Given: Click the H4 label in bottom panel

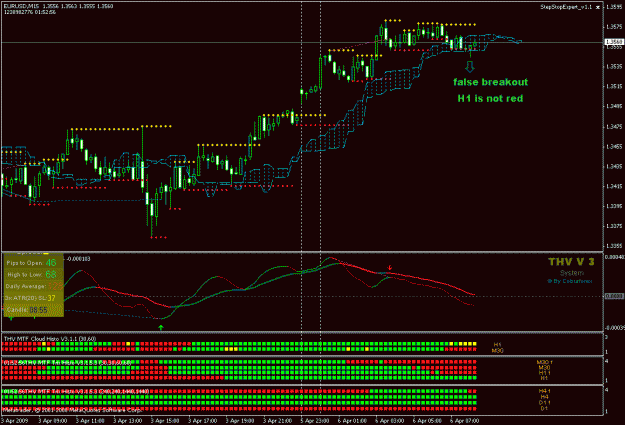Looking at the screenshot, I should [544, 397].
